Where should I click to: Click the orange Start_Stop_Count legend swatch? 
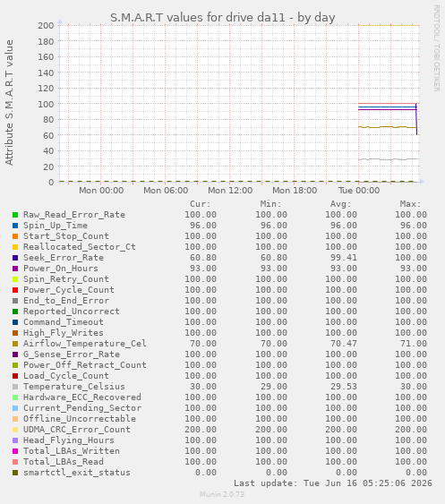coord(15,236)
